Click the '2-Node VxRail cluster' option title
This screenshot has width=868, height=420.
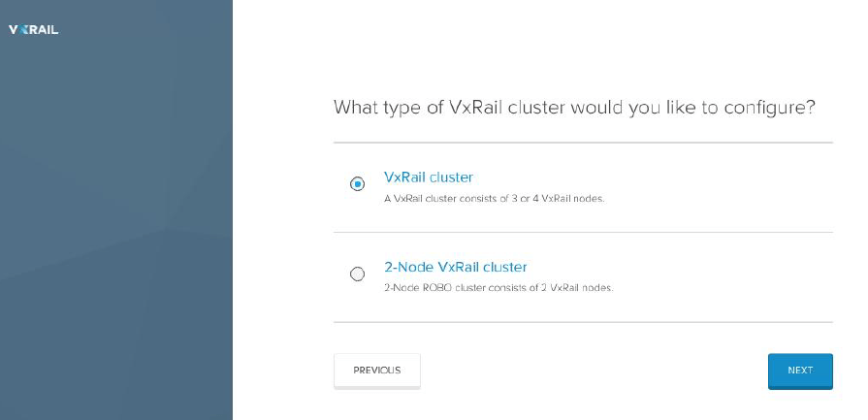[x=456, y=267]
